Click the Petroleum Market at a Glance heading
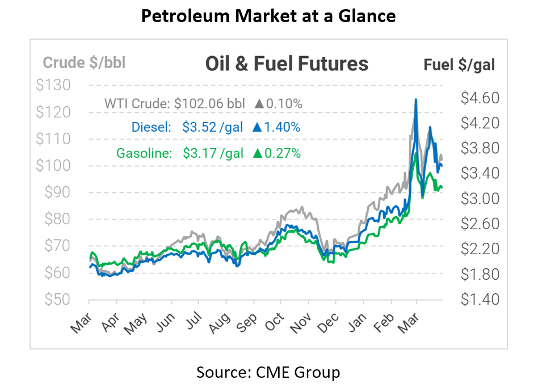 tap(268, 16)
